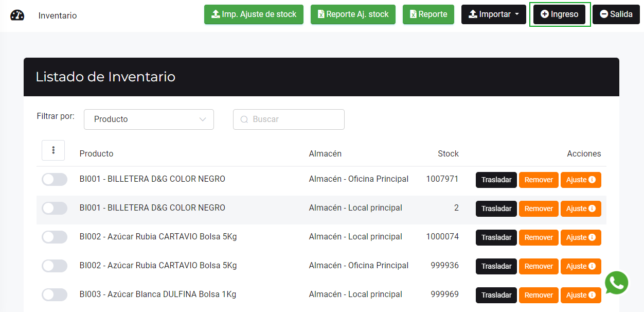Click the Stock column header

click(448, 153)
